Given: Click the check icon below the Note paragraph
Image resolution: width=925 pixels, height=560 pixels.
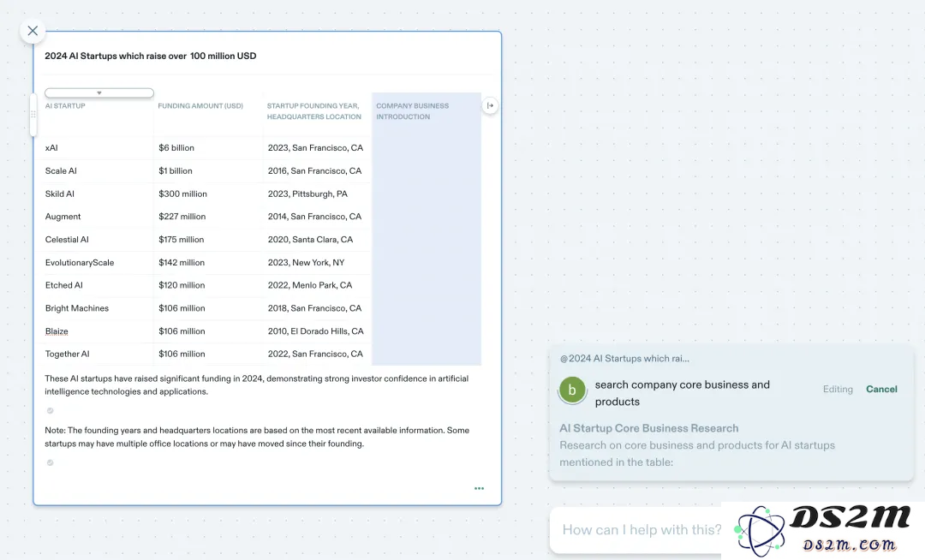Looking at the screenshot, I should tap(51, 462).
